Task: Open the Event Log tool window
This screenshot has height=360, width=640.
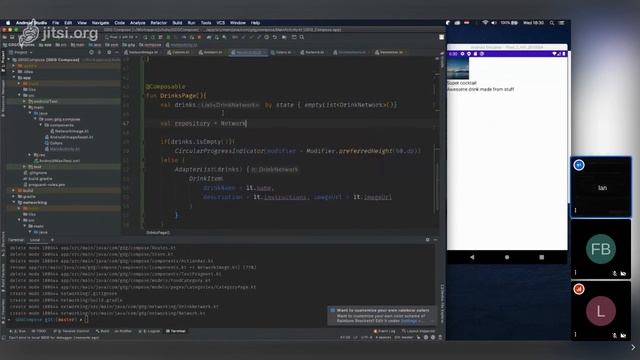Action: tap(384, 331)
